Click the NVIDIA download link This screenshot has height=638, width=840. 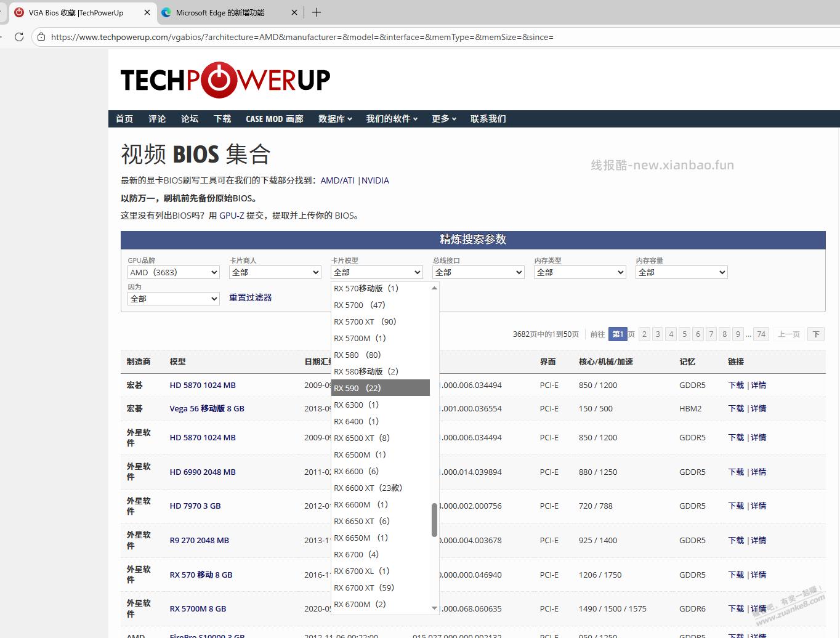coord(376,180)
